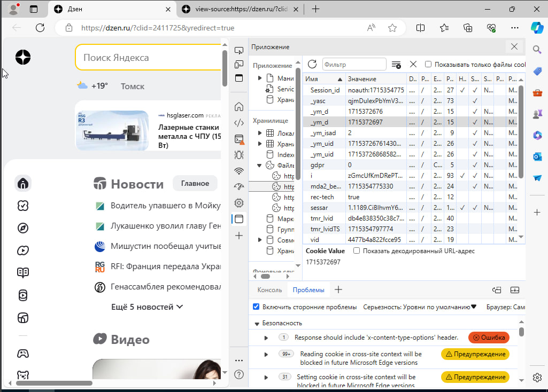Viewport: 548px width, 392px height.
Task: Open split screen icon in toolbar
Action: click(420, 28)
